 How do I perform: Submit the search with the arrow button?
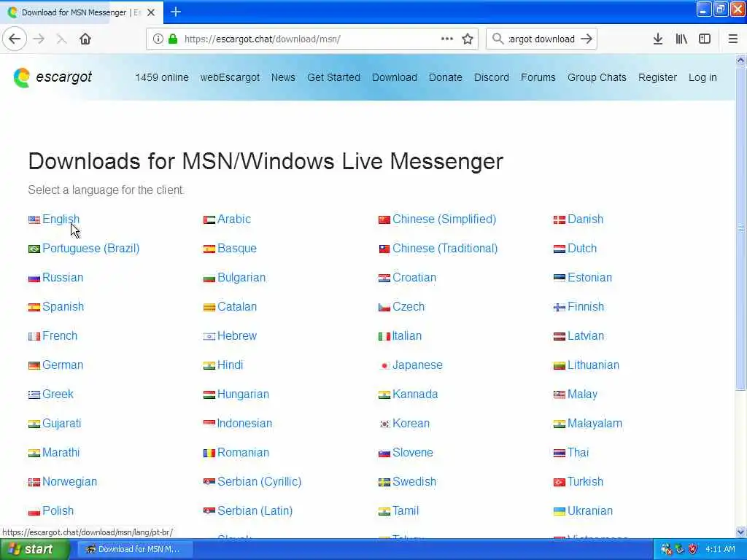pyautogui.click(x=587, y=39)
